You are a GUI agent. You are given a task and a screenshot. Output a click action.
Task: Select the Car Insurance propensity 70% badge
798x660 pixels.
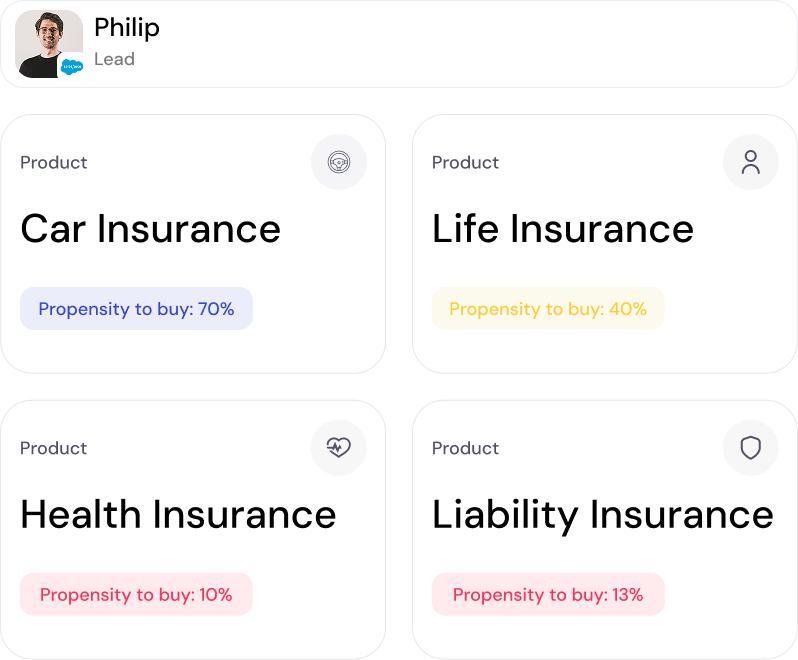[x=136, y=309]
